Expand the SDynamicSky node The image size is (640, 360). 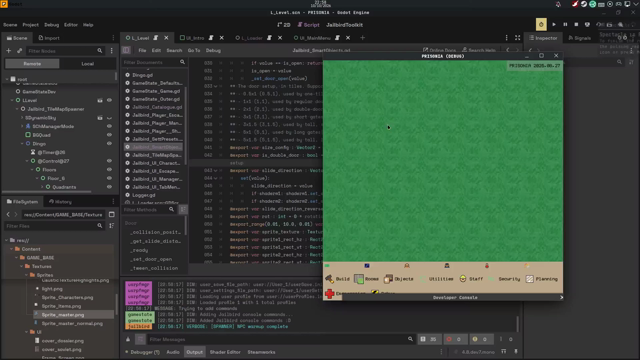coord(22,118)
